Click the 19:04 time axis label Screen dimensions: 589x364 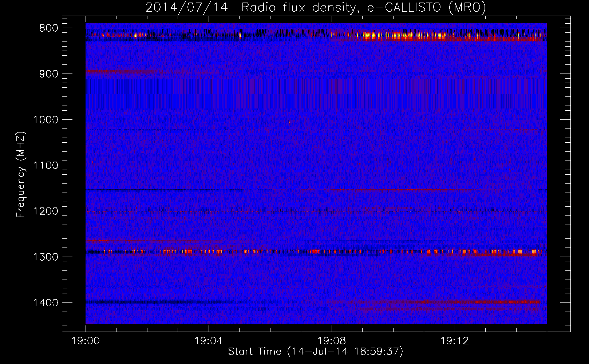(x=209, y=341)
